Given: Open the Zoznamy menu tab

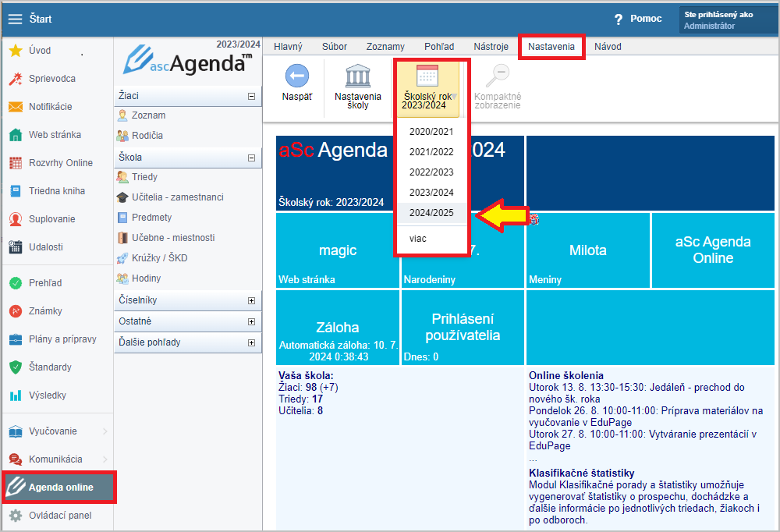Looking at the screenshot, I should click(385, 47).
